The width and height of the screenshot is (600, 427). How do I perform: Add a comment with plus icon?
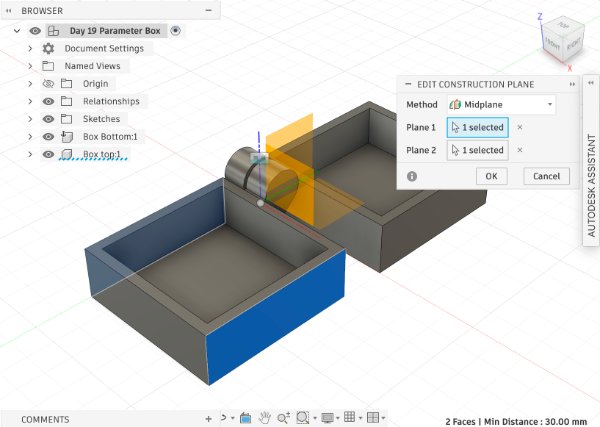pos(208,419)
